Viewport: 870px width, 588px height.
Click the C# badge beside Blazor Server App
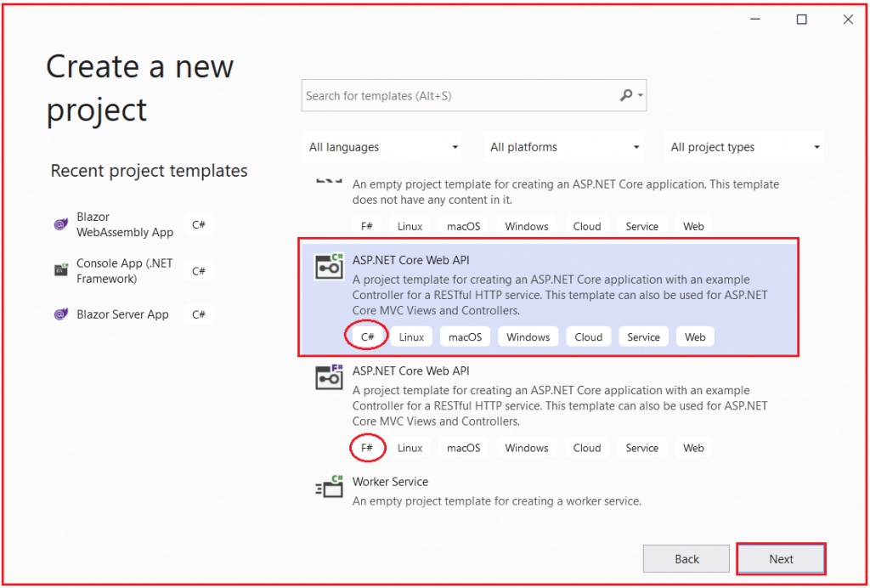coord(198,314)
